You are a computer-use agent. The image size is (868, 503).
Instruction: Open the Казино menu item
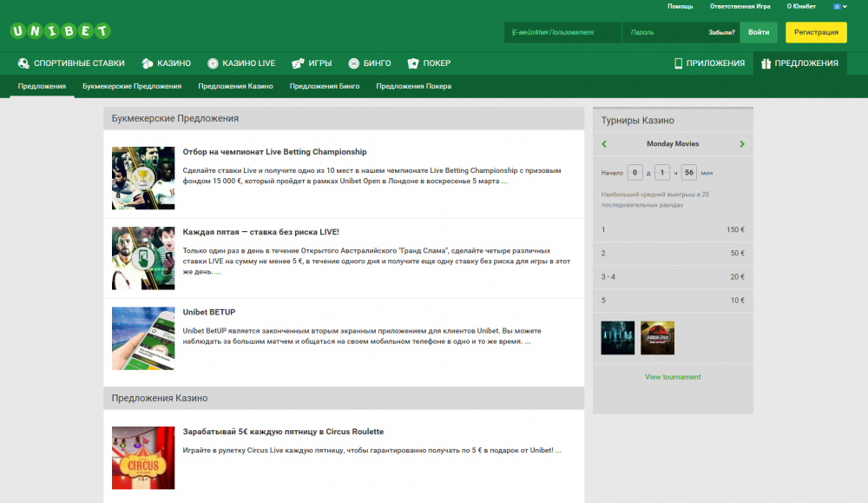(x=174, y=63)
